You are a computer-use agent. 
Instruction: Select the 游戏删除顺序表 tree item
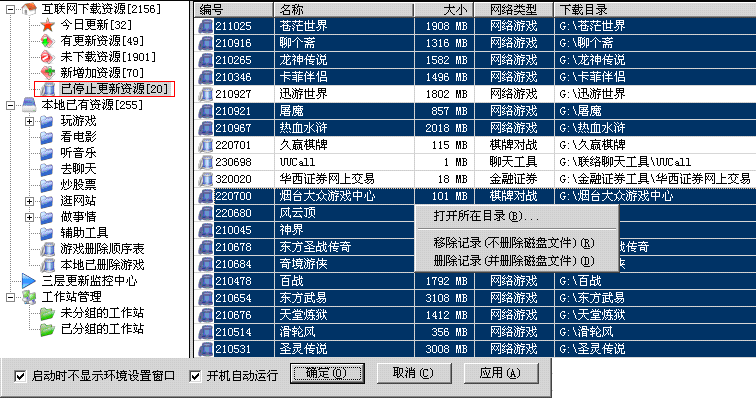[102, 249]
